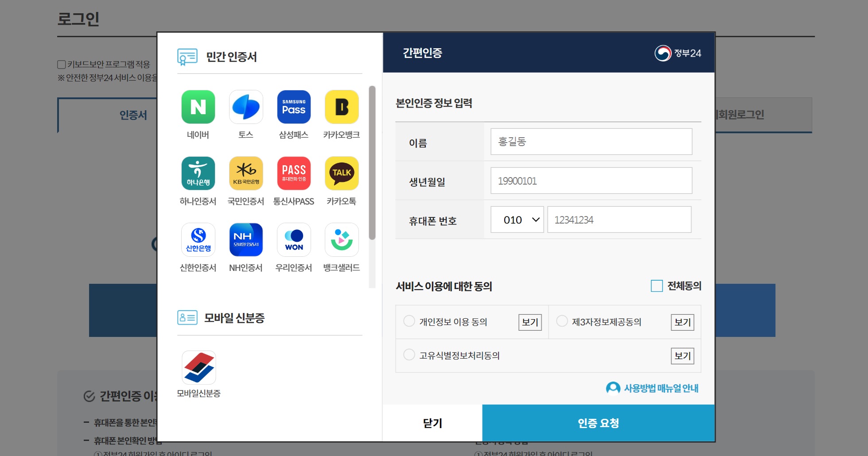The height and width of the screenshot is (456, 868).
Task: View 개인정보 이용 동의 terms (보기)
Action: point(530,322)
